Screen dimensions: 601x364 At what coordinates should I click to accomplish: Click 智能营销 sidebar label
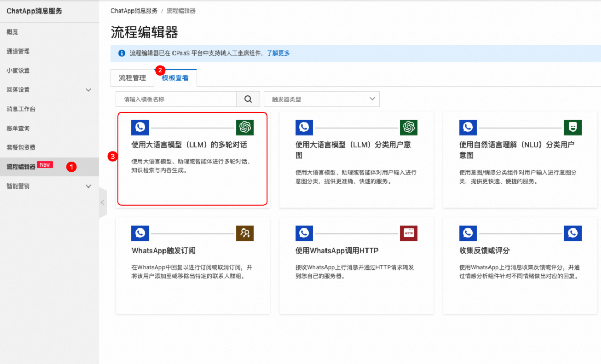pos(18,186)
